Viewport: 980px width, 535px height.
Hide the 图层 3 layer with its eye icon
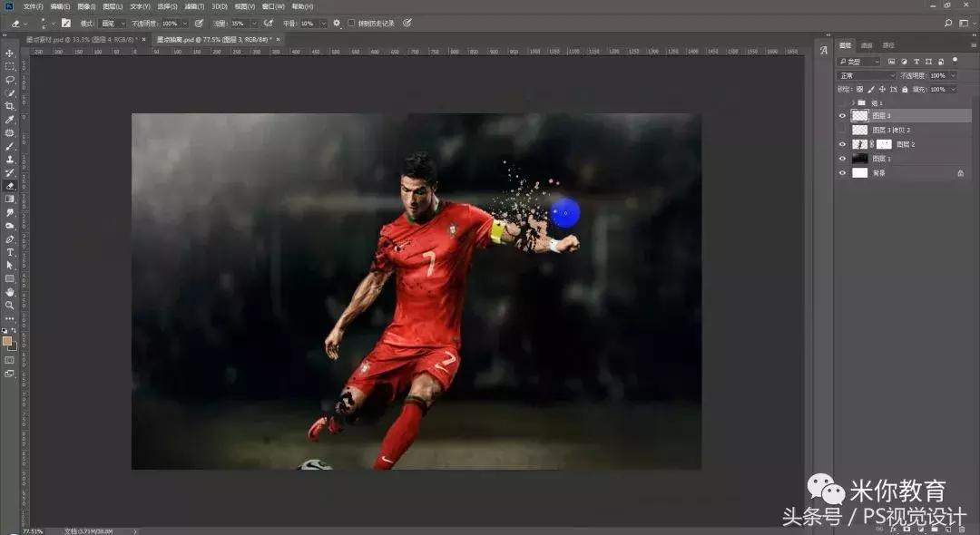[x=842, y=116]
